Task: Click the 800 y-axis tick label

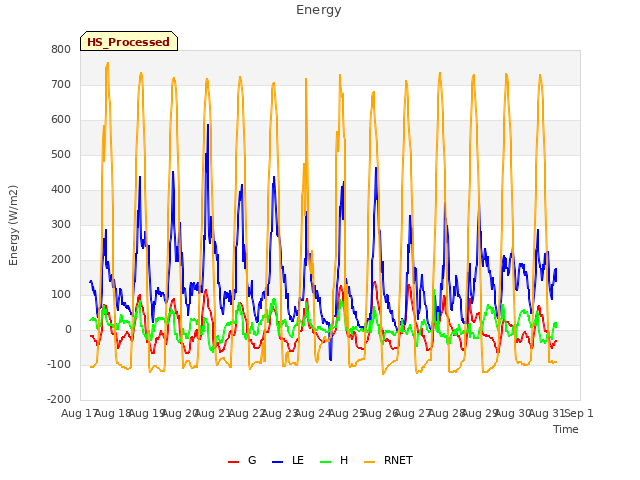Action: coord(61,49)
